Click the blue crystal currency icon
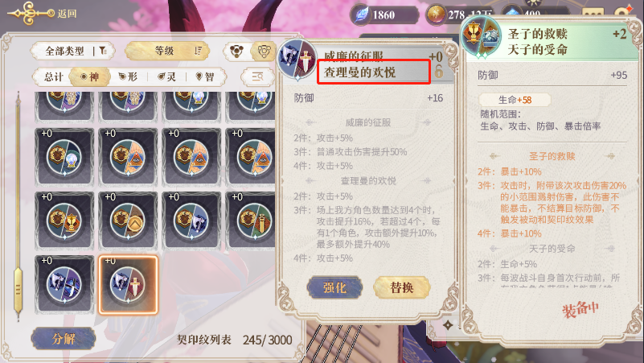This screenshot has height=363, width=644. [x=362, y=14]
